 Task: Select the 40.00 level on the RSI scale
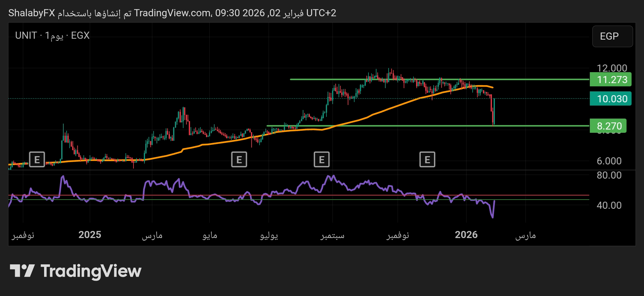pyautogui.click(x=609, y=205)
